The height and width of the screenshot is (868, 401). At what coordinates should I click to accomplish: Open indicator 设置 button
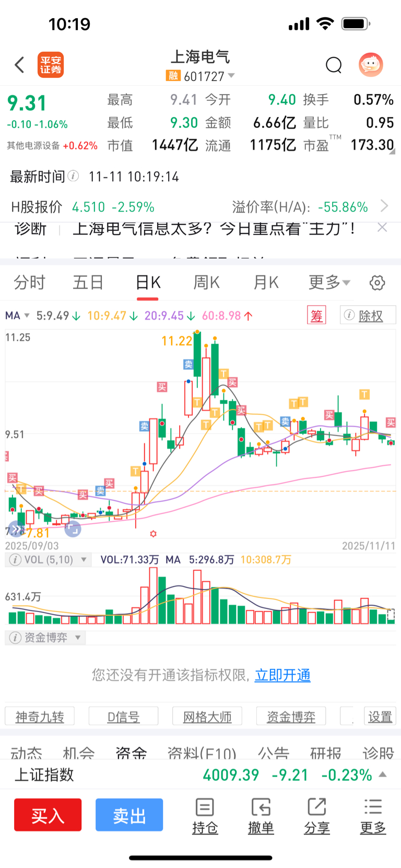pyautogui.click(x=380, y=717)
